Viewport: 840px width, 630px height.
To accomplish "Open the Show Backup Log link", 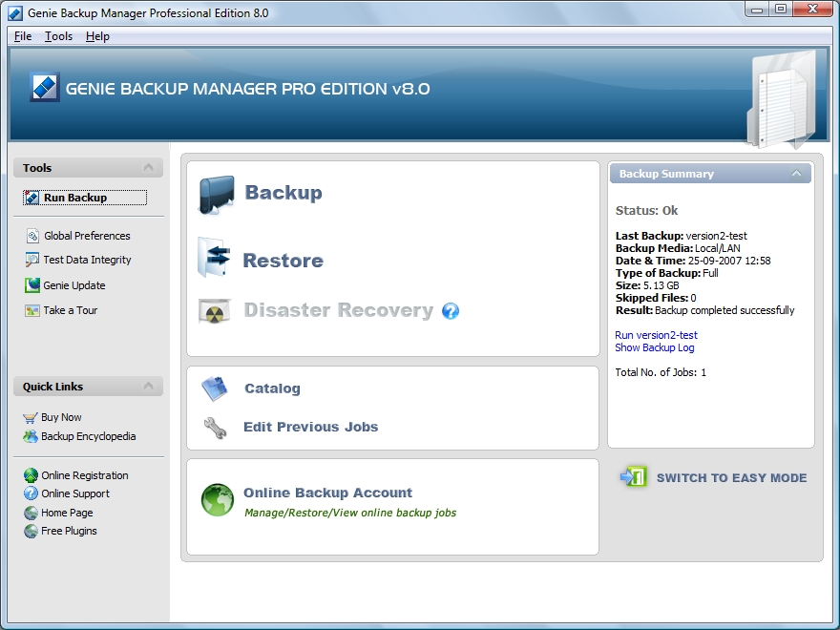I will point(654,347).
